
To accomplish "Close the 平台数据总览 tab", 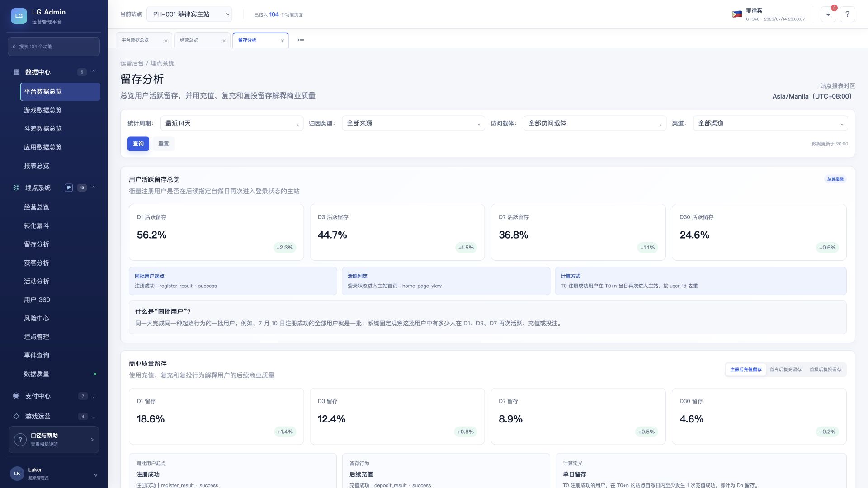I will pos(166,41).
